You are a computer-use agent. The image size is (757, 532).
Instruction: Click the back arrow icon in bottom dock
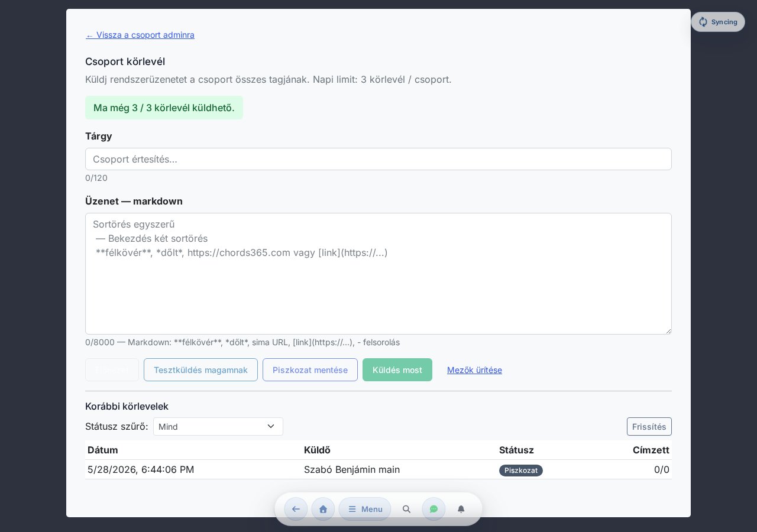pyautogui.click(x=296, y=509)
